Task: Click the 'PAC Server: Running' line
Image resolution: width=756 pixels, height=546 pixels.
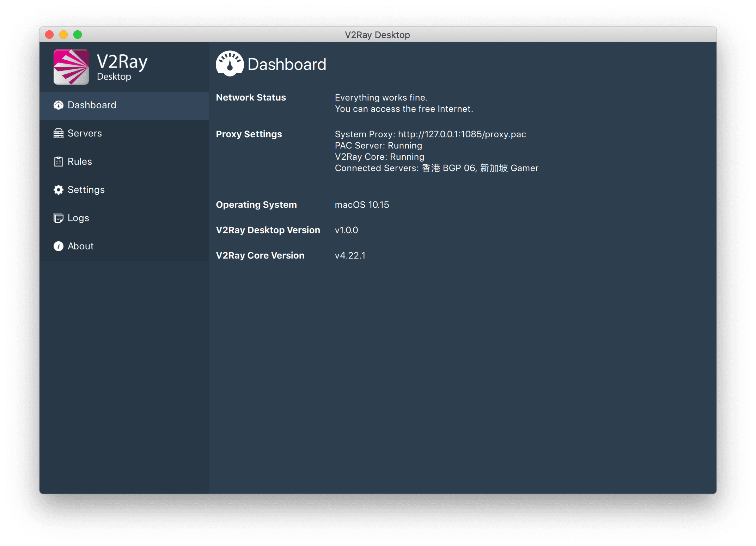Action: [x=378, y=146]
